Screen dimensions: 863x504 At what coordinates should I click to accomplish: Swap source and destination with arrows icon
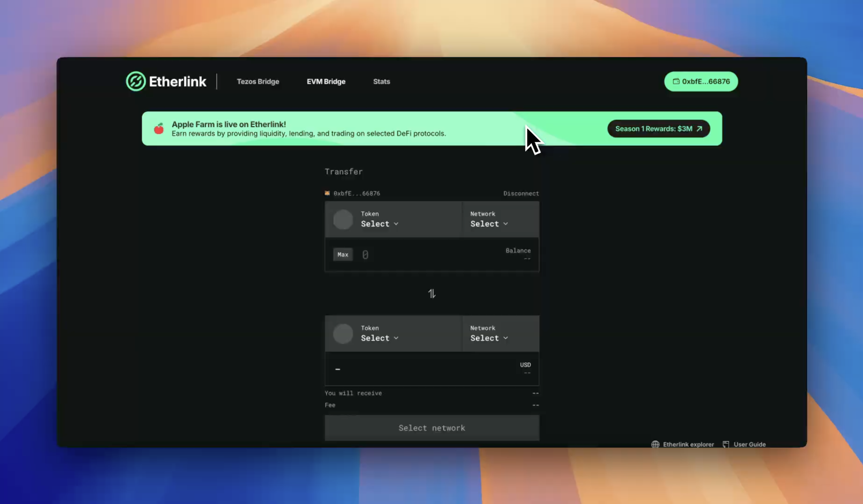pos(432,294)
